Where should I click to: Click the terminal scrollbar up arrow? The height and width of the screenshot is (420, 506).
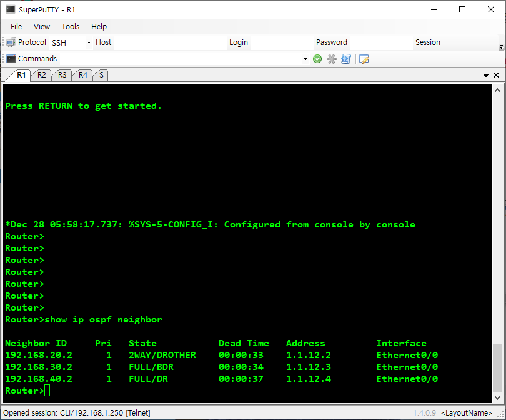[x=497, y=91]
